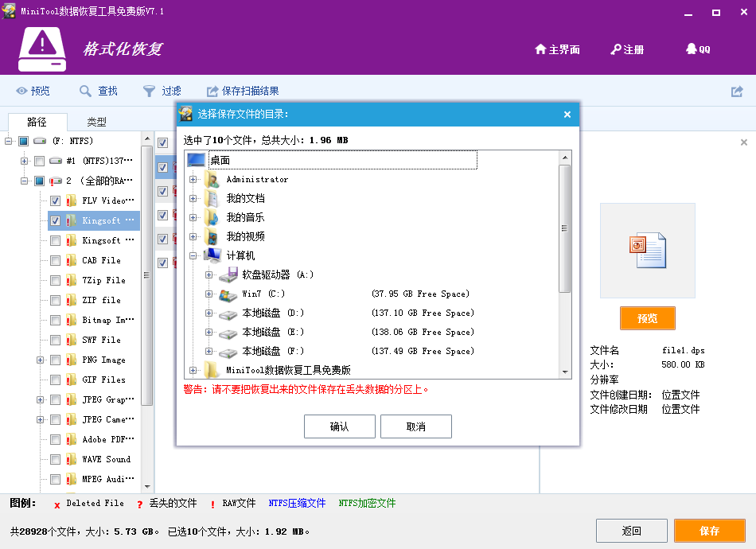This screenshot has height=549, width=756.
Task: Check the CAB File checkbox
Action: (x=56, y=260)
